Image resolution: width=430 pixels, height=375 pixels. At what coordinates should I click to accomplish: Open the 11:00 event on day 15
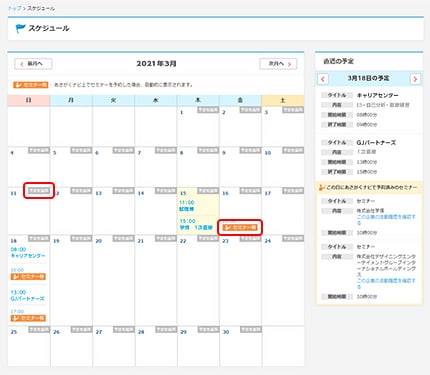187,206
